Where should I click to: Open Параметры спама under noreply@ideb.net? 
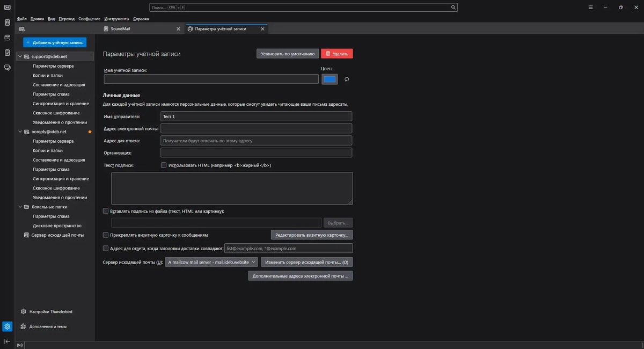pos(51,169)
